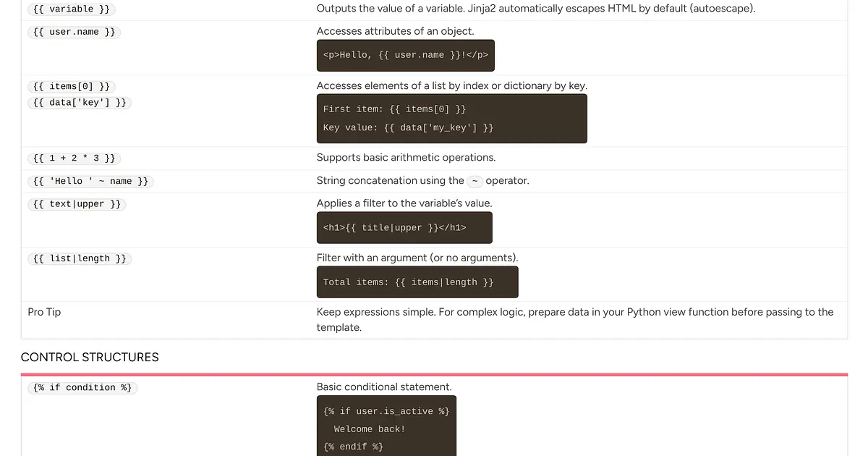868x456 pixels.
Task: Click the string concatenation {{ 'Hello ' ~ name }} chip
Action: [90, 181]
